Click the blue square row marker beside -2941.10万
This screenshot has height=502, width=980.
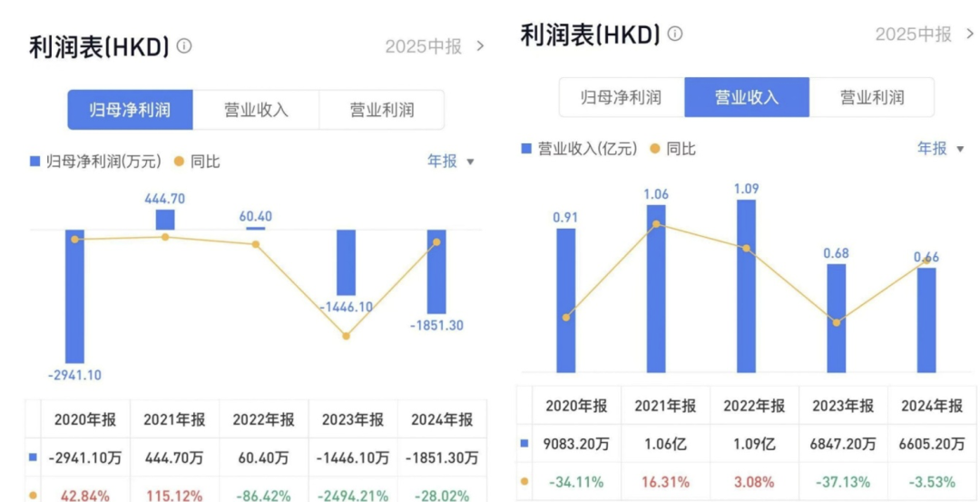34,458
